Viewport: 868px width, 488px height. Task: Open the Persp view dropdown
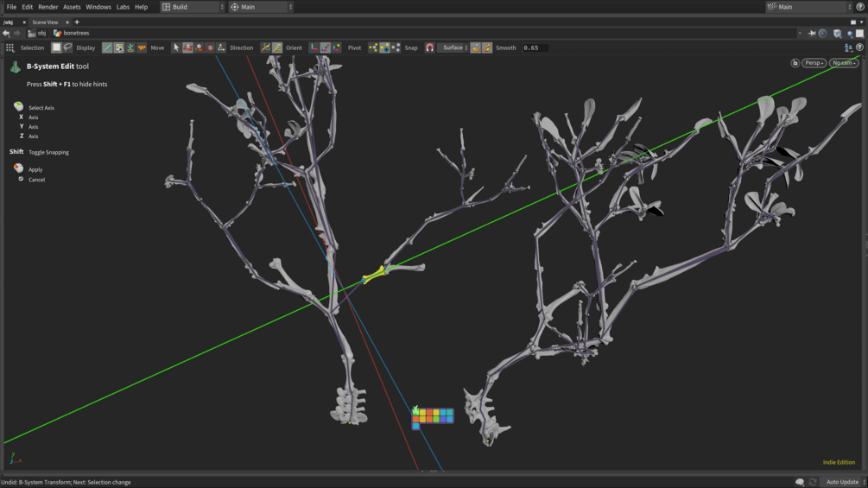[814, 63]
